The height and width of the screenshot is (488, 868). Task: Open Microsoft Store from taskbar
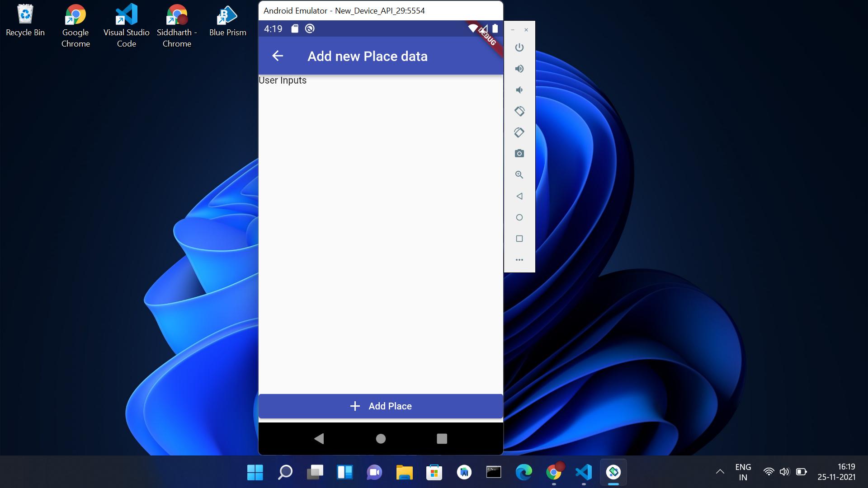pyautogui.click(x=434, y=473)
